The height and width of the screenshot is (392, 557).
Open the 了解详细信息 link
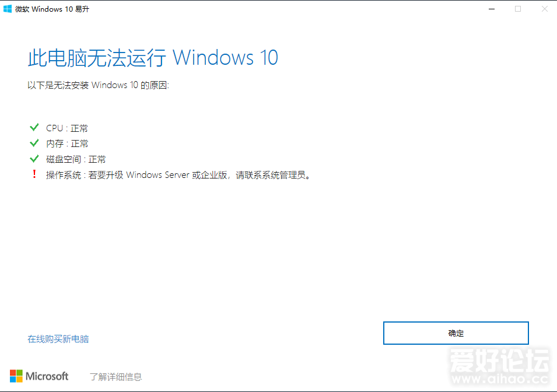click(116, 377)
